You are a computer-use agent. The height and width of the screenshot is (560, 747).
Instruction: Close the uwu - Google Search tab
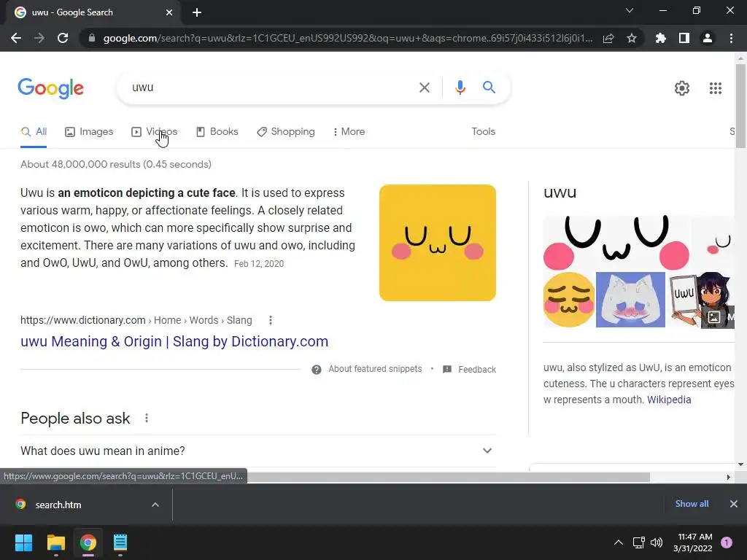click(x=169, y=12)
